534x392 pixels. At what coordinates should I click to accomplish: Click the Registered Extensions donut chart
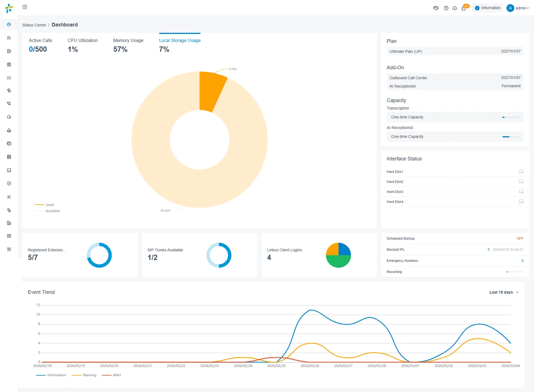click(x=99, y=255)
